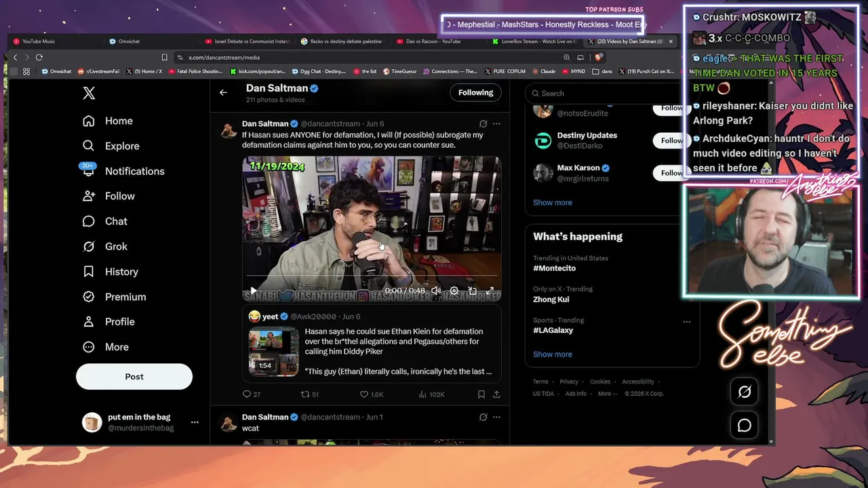
Task: Share the Jun 6 defamation post
Action: coord(496,394)
